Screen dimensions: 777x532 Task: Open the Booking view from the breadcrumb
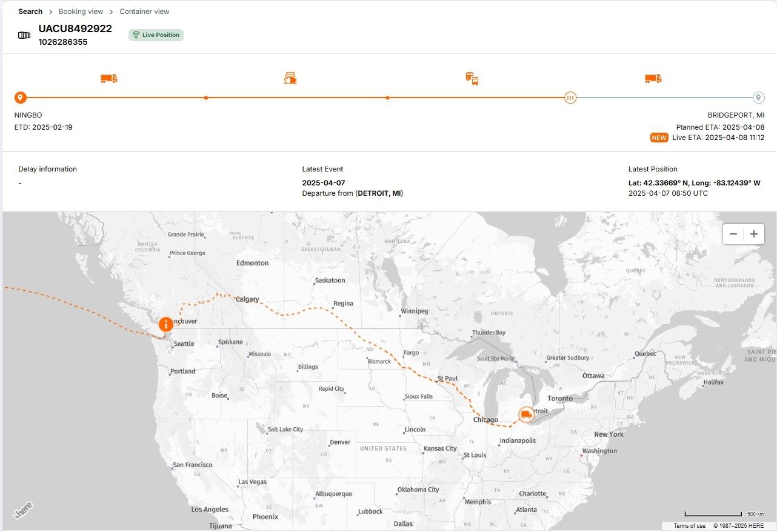pos(81,11)
